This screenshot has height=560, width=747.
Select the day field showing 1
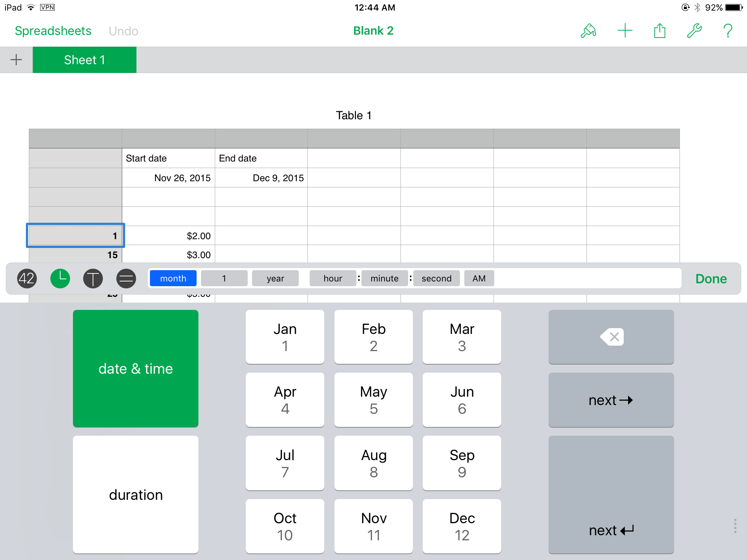tap(224, 279)
